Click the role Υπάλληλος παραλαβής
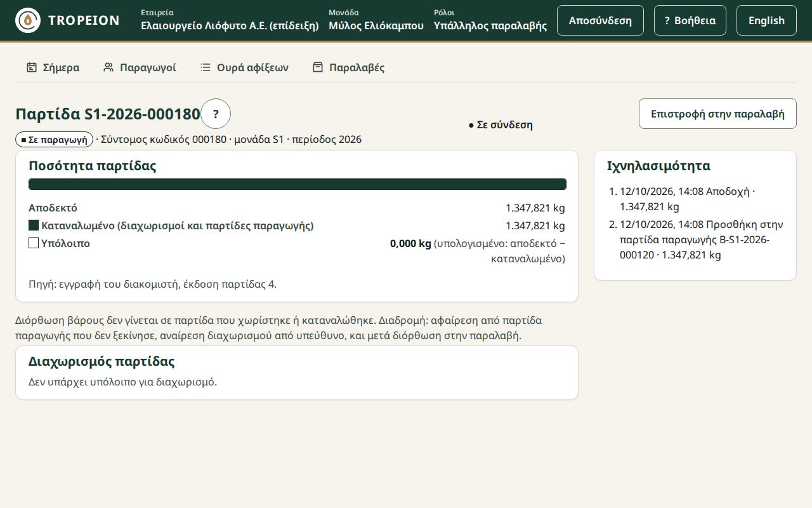This screenshot has width=812, height=508. pos(490,25)
